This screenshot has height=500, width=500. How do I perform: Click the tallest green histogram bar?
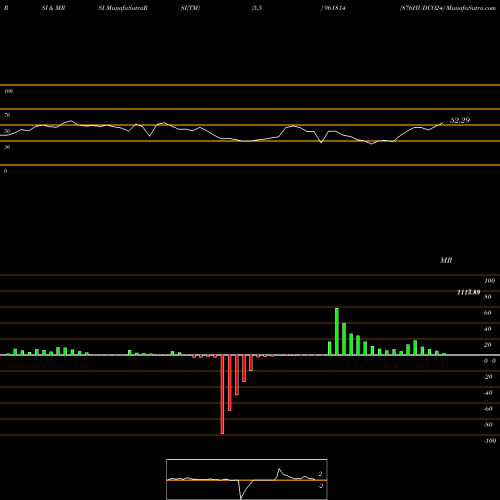click(337, 331)
